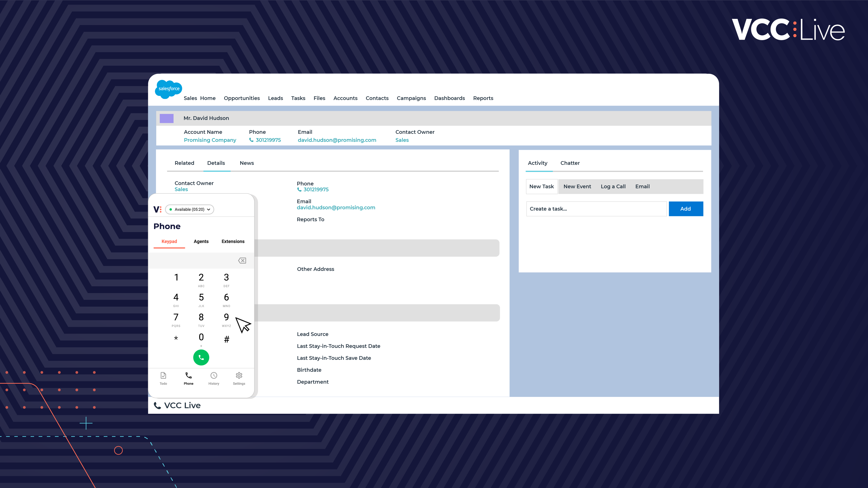Open the Todo section in bottom bar
This screenshot has width=868, height=488.
tap(163, 378)
